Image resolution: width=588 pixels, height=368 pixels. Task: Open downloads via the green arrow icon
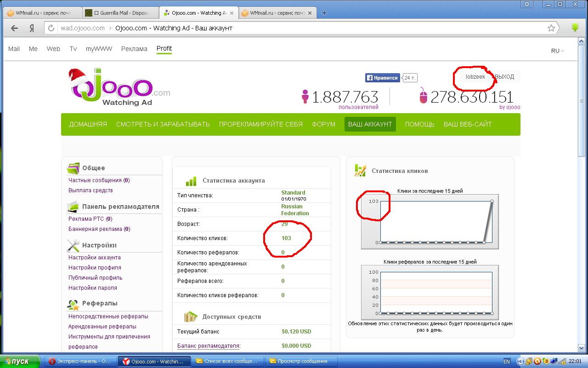[x=575, y=28]
